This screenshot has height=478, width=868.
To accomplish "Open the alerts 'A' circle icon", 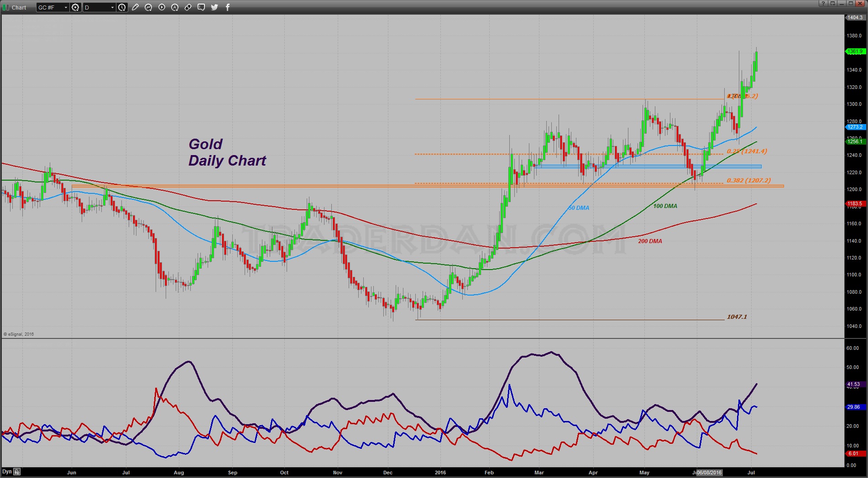I will click(x=175, y=7).
